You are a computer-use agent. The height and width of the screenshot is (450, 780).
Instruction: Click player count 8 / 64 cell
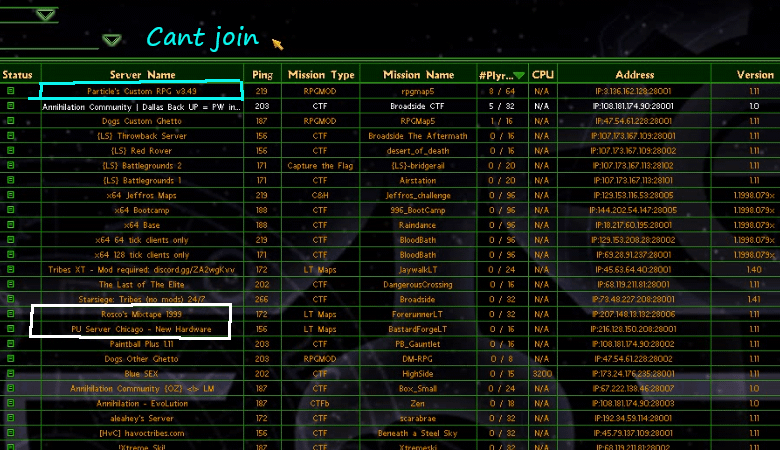click(x=501, y=91)
